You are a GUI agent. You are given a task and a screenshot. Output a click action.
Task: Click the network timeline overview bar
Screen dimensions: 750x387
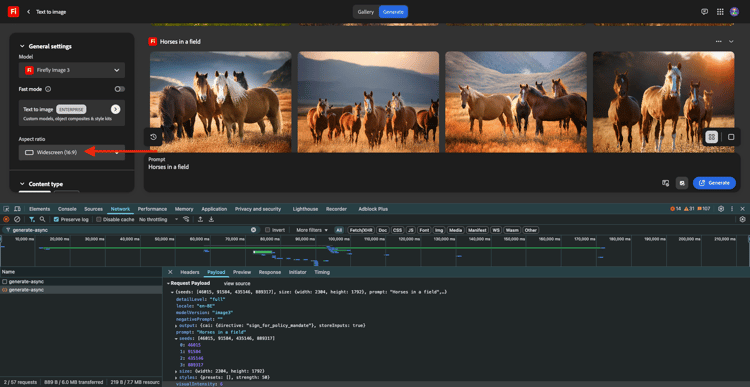click(x=375, y=250)
